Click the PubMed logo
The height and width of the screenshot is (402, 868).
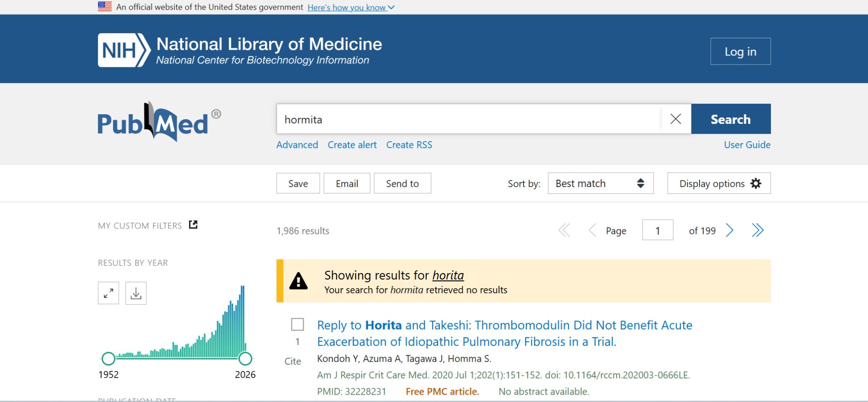tap(159, 122)
